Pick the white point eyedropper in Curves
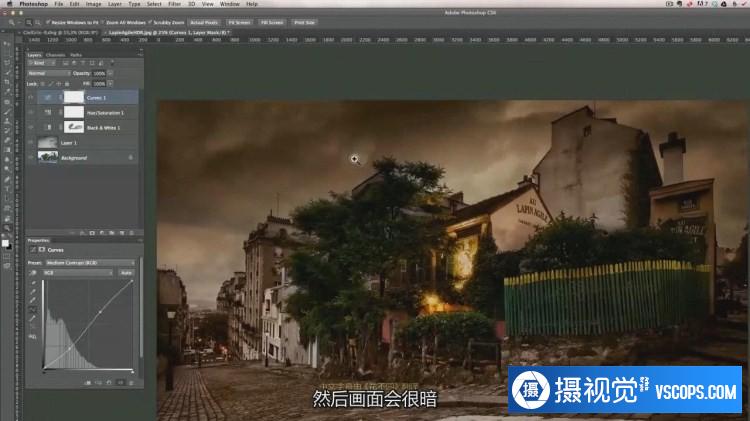This screenshot has height=421, width=750. [33, 300]
